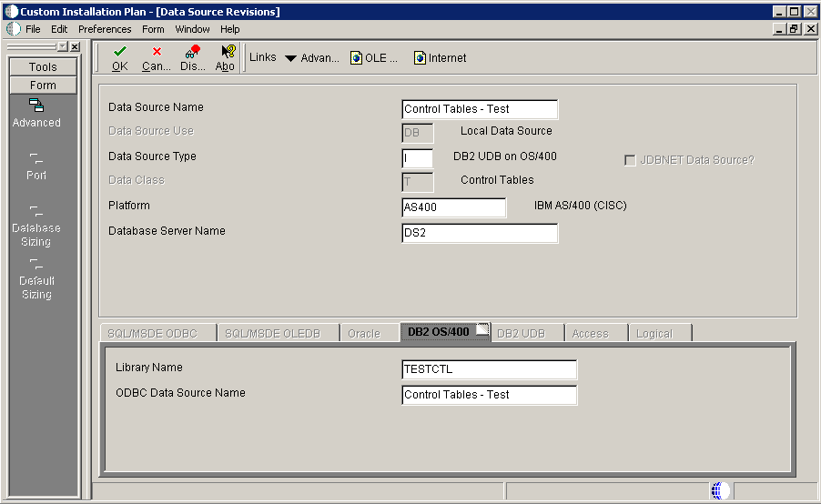Click the Form sidebar button
Image resolution: width=821 pixels, height=504 pixels.
tap(43, 86)
